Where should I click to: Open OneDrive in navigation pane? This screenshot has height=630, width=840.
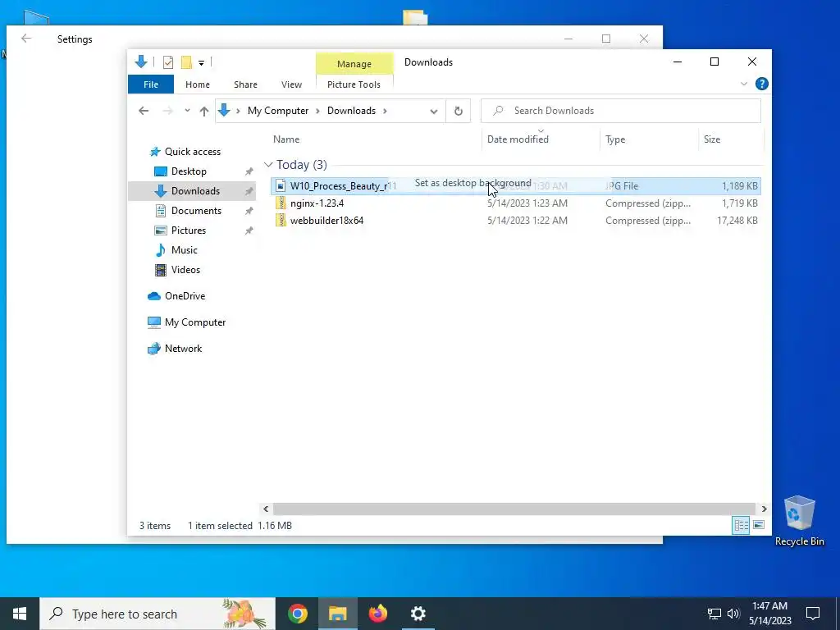(185, 295)
